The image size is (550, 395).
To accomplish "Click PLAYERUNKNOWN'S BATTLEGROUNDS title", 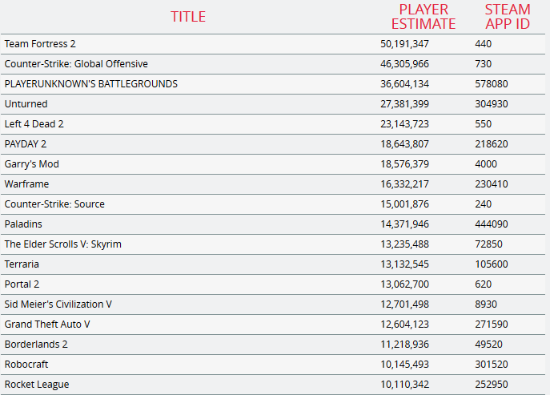I will click(91, 84).
